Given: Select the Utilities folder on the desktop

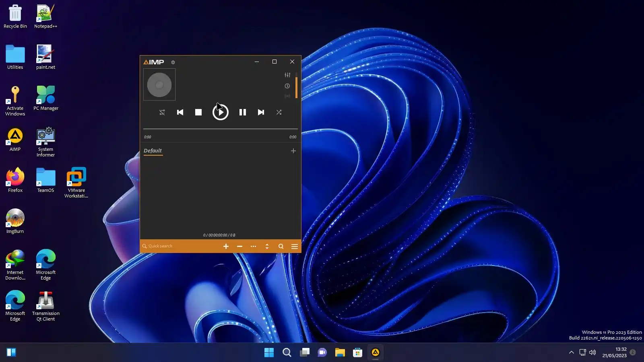Looking at the screenshot, I should 15,58.
